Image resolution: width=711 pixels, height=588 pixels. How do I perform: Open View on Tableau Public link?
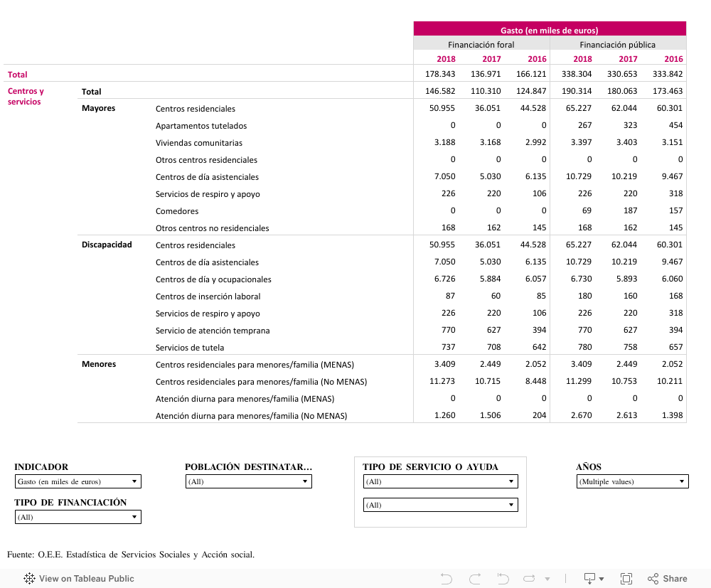[86, 579]
